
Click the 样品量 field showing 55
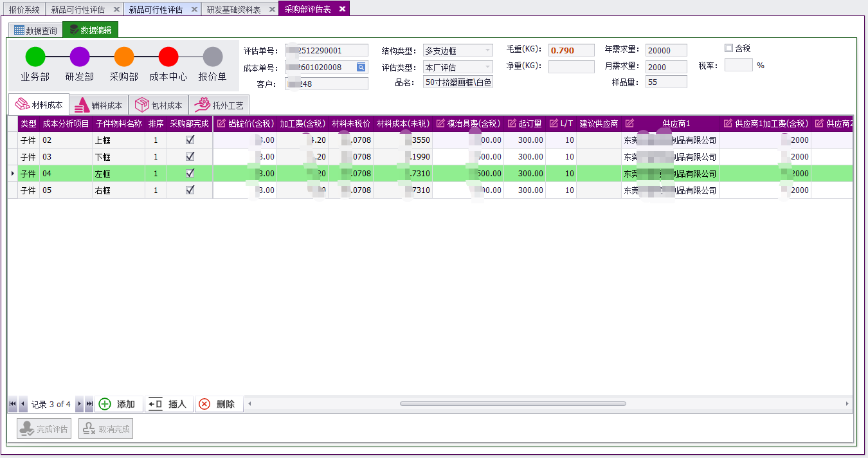pyautogui.click(x=666, y=82)
